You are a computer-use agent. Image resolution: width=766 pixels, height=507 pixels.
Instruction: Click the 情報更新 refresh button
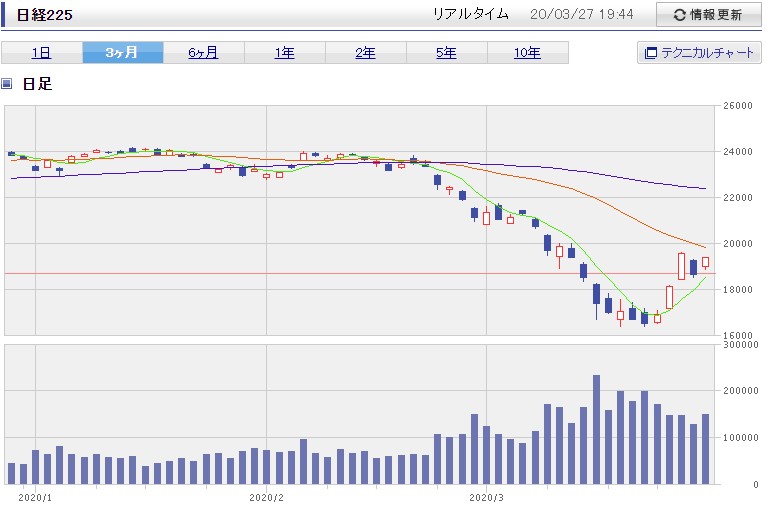[x=708, y=15]
